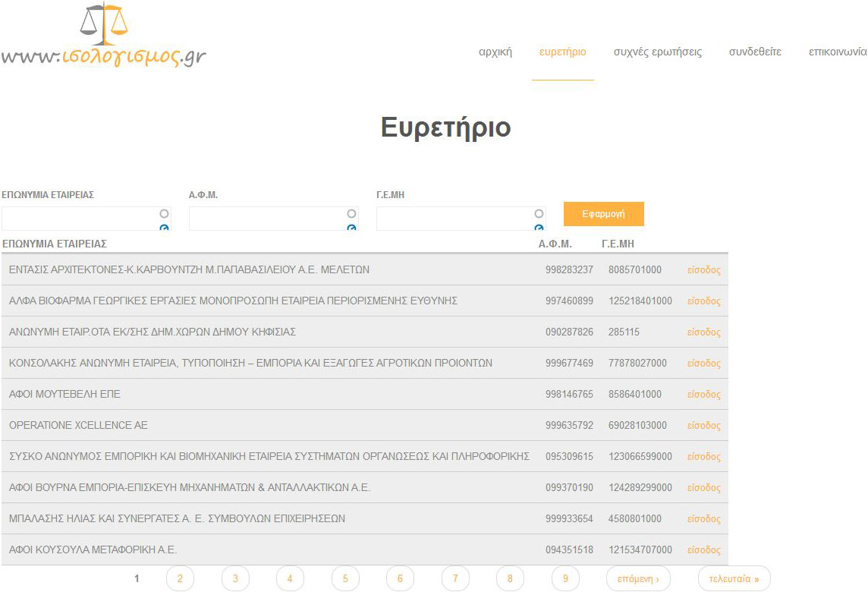Go to the συχνές ερωτήσεις page
The height and width of the screenshot is (592, 868).
[x=657, y=52]
